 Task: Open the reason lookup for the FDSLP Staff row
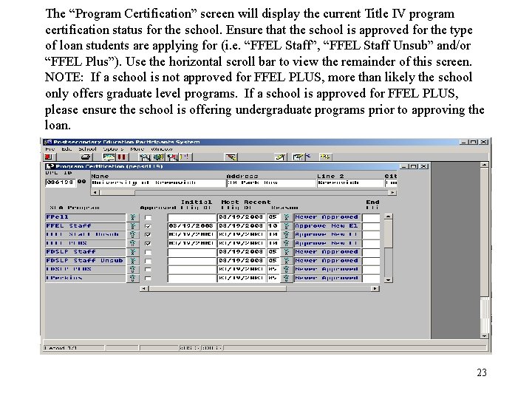pos(287,252)
